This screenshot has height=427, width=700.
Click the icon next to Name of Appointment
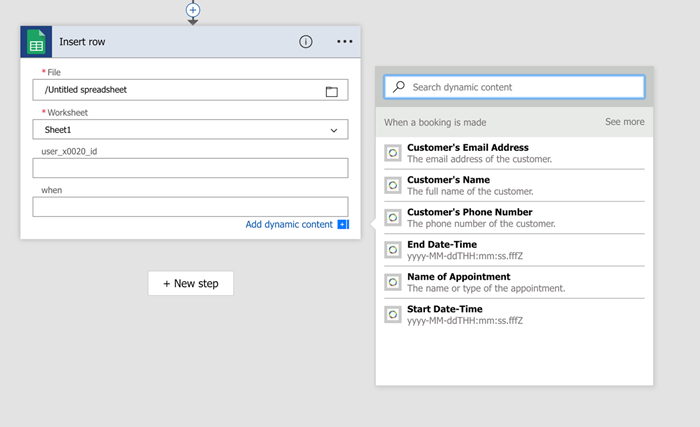point(393,282)
